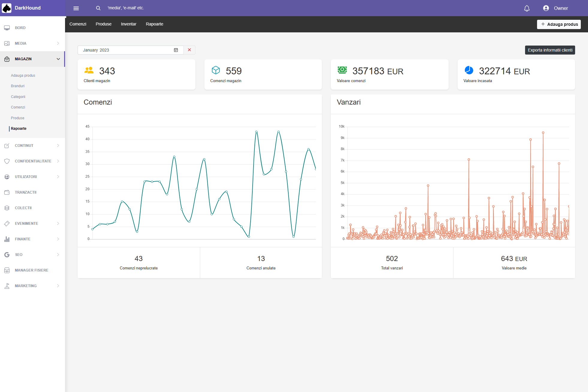Screen dimensions: 588x392
Task: Click the search magnifier icon
Action: pyautogui.click(x=98, y=8)
